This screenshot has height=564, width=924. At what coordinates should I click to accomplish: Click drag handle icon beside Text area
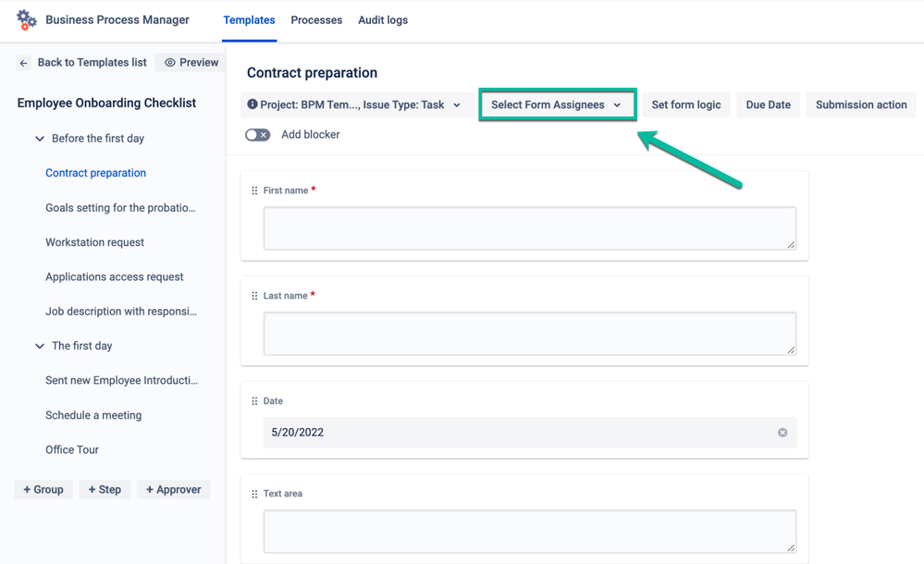pyautogui.click(x=254, y=494)
